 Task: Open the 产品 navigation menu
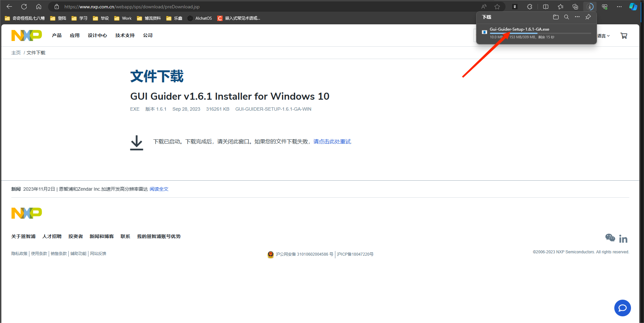coord(57,35)
